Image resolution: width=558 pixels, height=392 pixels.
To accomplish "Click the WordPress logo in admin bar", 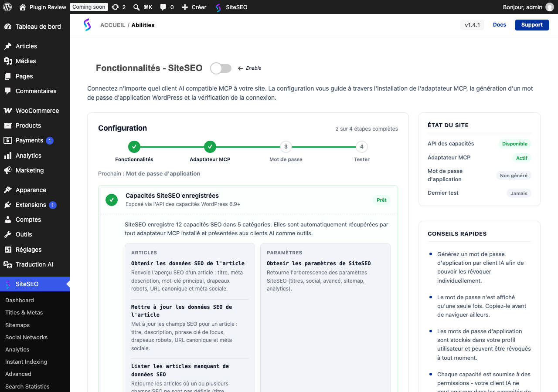I will click(x=7, y=7).
